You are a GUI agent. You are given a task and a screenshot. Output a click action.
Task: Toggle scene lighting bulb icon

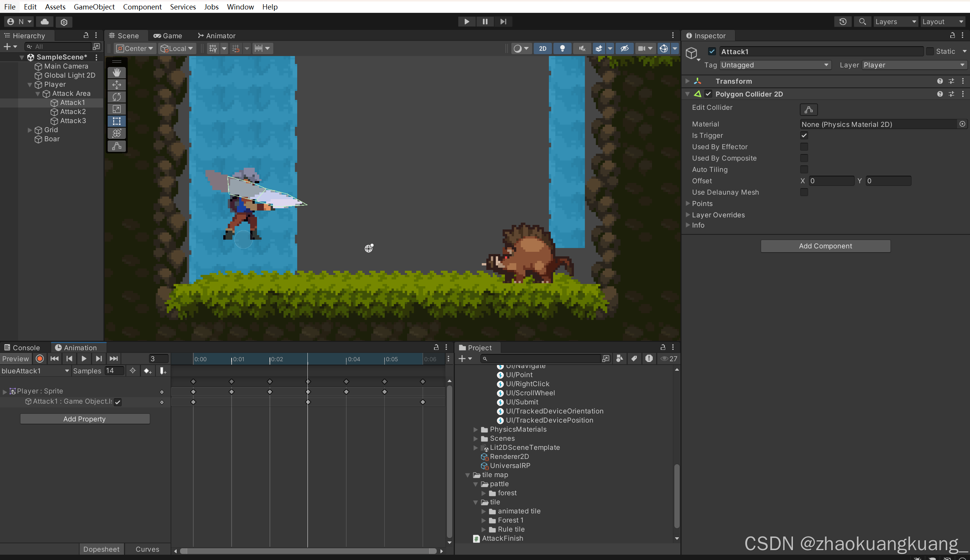point(563,48)
